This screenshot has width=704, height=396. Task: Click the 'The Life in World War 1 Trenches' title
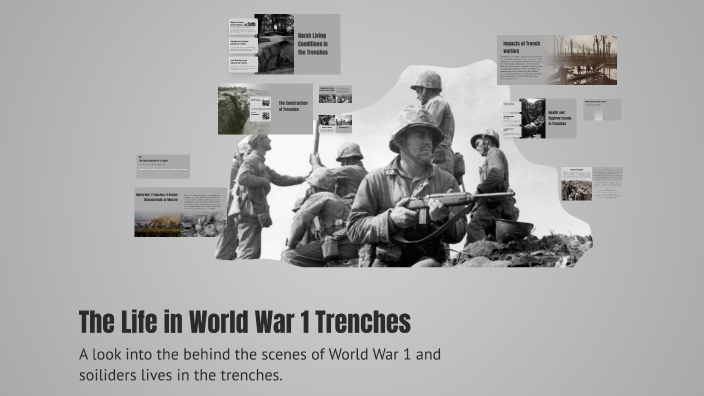245,322
